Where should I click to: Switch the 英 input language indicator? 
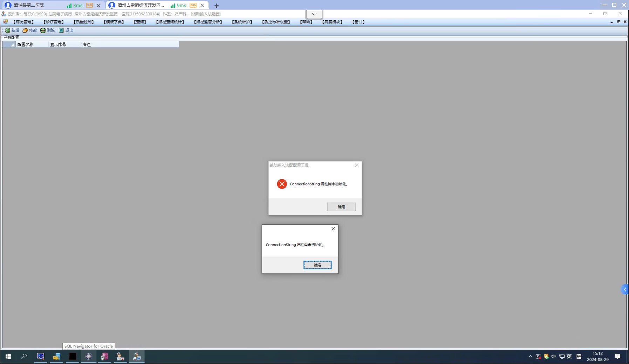click(x=569, y=356)
